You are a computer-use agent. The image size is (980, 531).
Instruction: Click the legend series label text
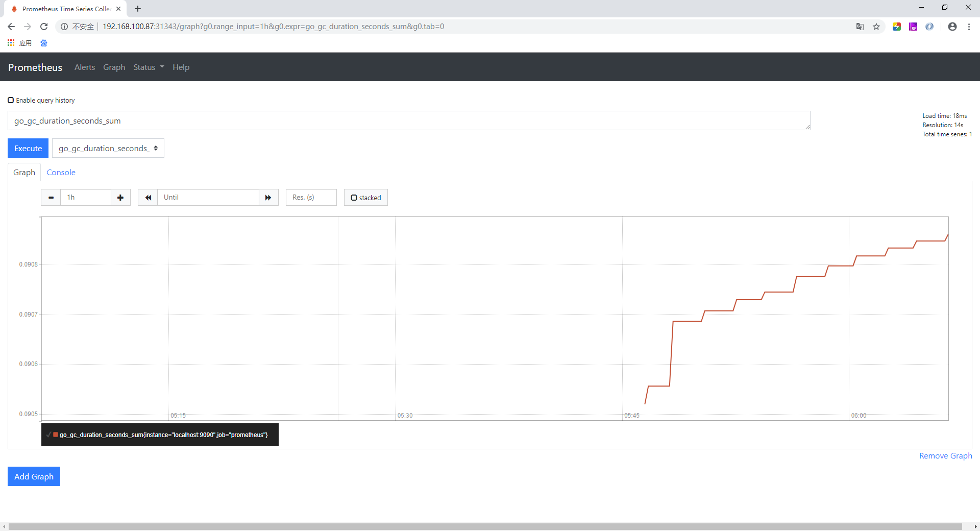pyautogui.click(x=163, y=435)
